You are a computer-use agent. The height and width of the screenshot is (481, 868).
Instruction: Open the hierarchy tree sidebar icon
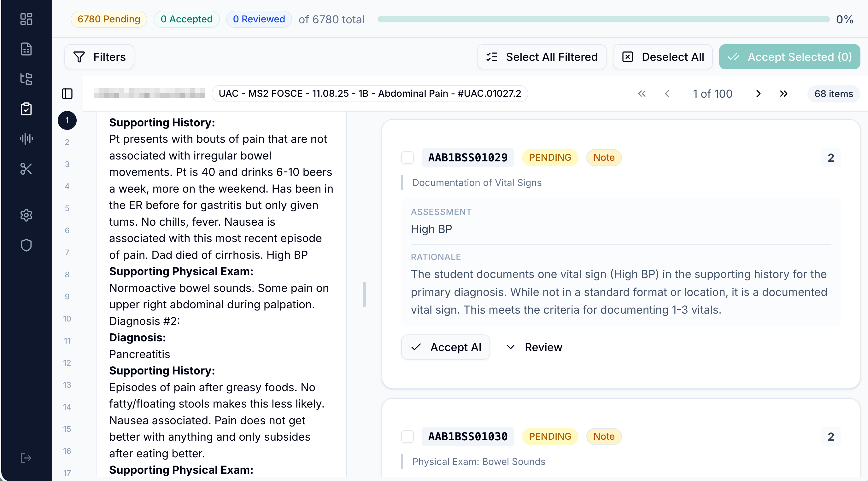coord(26,79)
